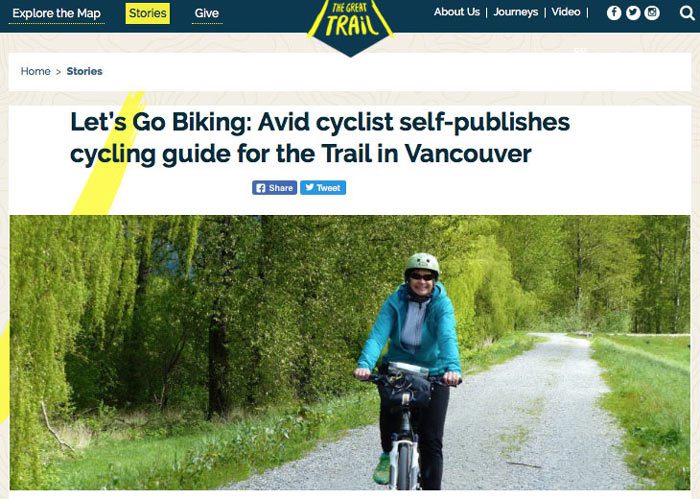Go to the Give page
The image size is (700, 499).
[x=207, y=13]
